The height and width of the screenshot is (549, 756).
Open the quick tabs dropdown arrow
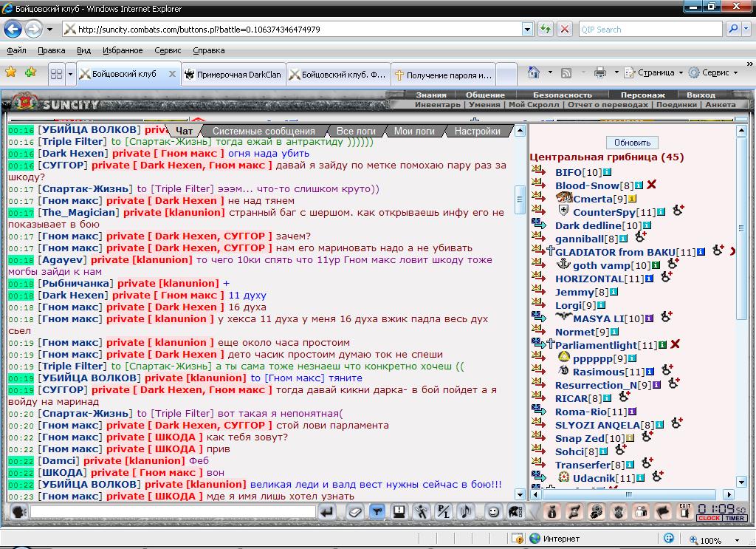(70, 74)
